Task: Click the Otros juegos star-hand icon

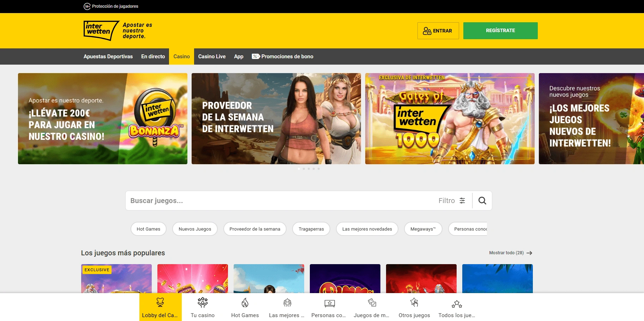Action: pos(414,303)
